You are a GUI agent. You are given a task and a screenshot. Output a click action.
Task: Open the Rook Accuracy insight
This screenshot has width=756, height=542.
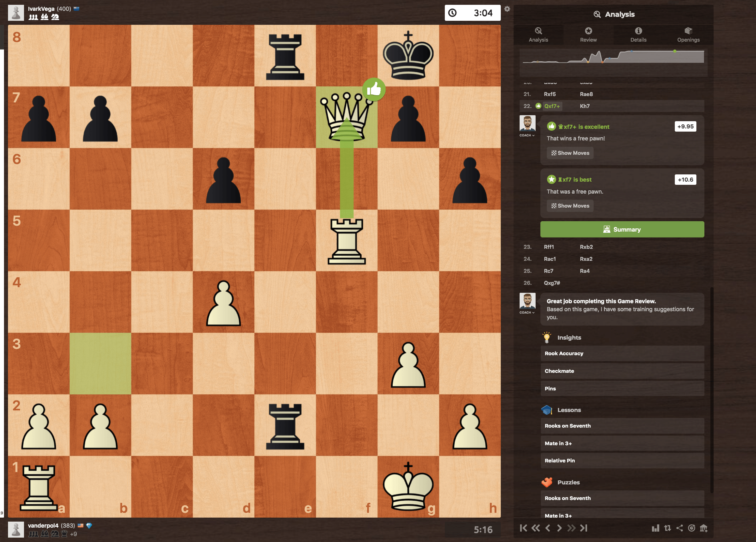coord(622,353)
